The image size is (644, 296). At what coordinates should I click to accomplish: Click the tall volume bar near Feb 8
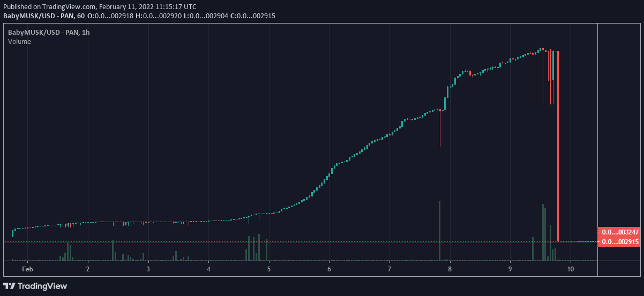pyautogui.click(x=439, y=231)
